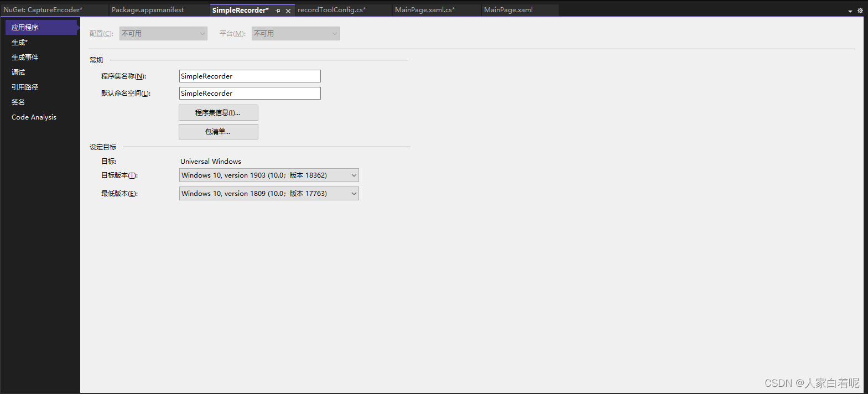Screen dimensions: 868x394
Task: Pin the SimpleRecorder tab
Action: pos(278,11)
